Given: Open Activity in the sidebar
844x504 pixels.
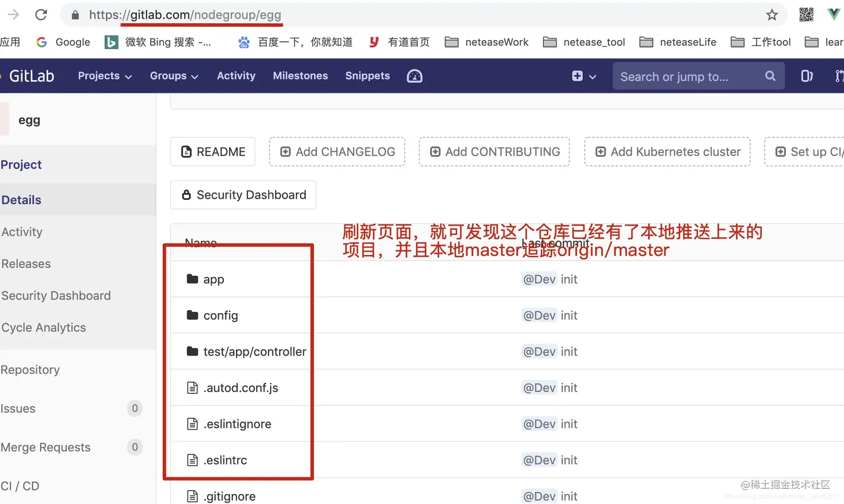Looking at the screenshot, I should click(x=22, y=232).
